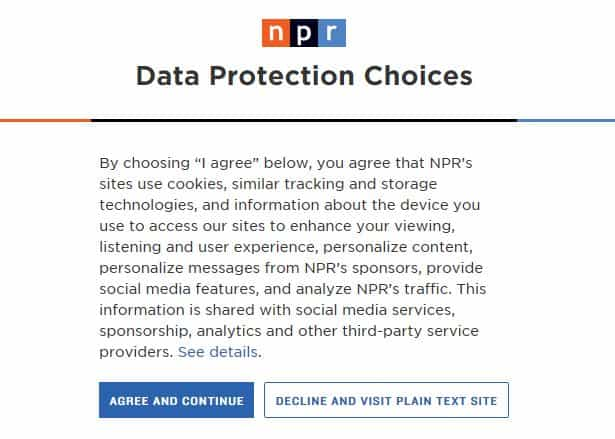Image resolution: width=615 pixels, height=439 pixels.
Task: Click the blue "r" block in NPR logo
Action: (x=332, y=32)
